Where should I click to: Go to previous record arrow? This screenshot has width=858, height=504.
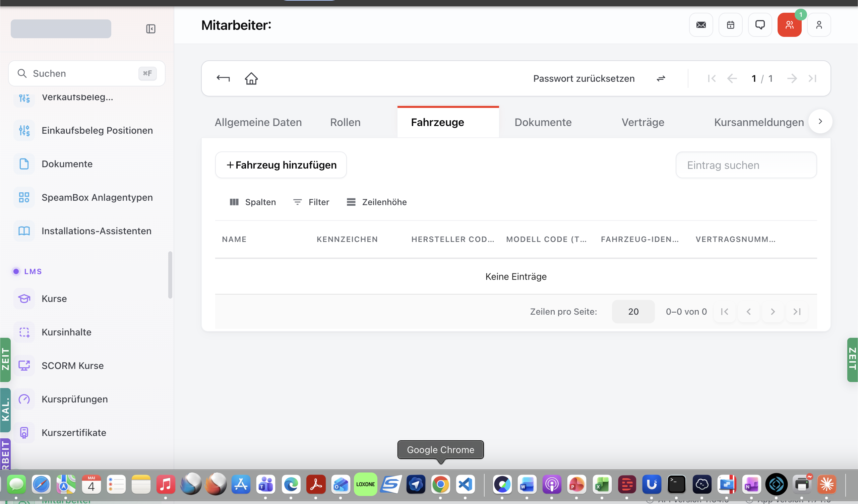(731, 79)
